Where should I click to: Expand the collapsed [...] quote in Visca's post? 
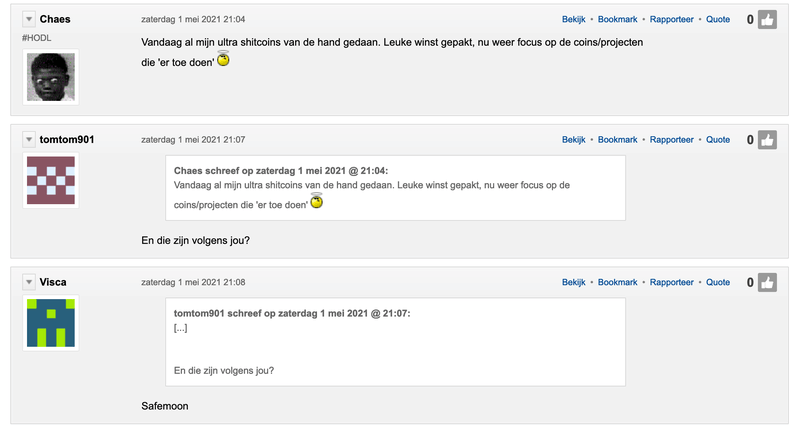(180, 328)
